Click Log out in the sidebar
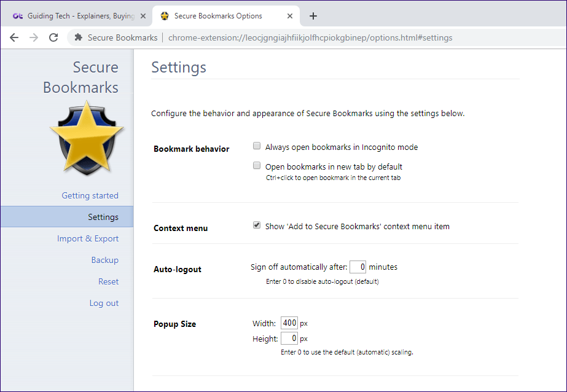 coord(104,303)
